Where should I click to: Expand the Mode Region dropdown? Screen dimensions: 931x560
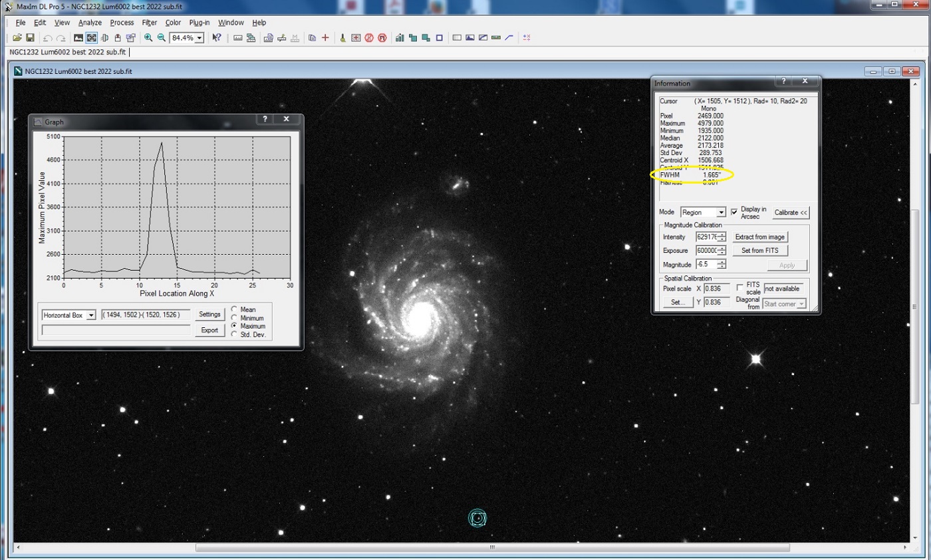click(x=702, y=212)
